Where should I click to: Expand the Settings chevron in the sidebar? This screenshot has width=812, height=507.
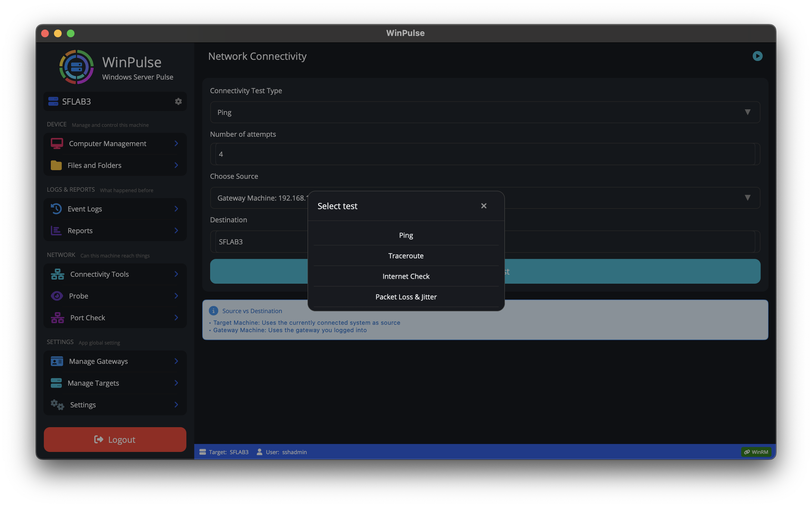pyautogui.click(x=176, y=405)
